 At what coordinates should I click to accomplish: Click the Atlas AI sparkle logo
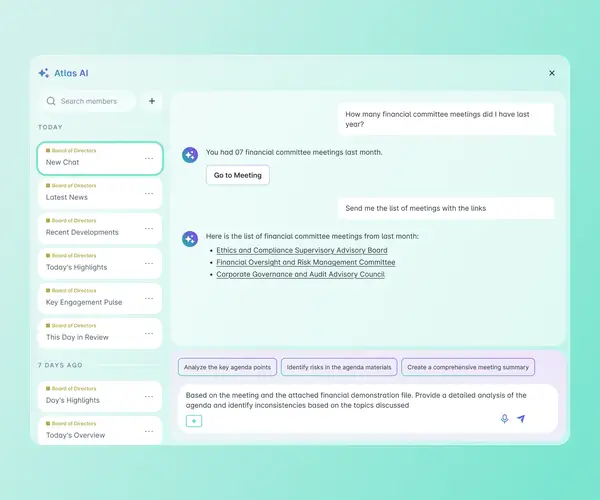pyautogui.click(x=44, y=73)
